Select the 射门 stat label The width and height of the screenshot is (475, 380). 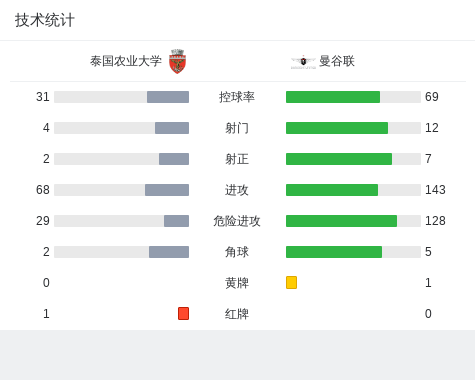pyautogui.click(x=237, y=128)
